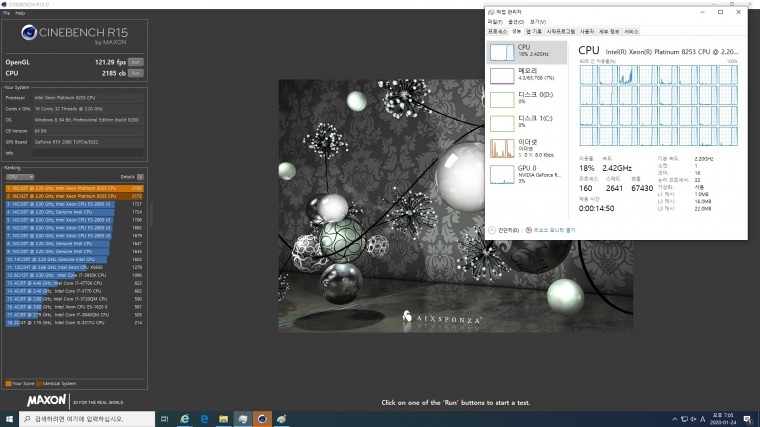Switch to Task Manager 프로세스 tab
The image size is (760, 427).
click(x=497, y=32)
